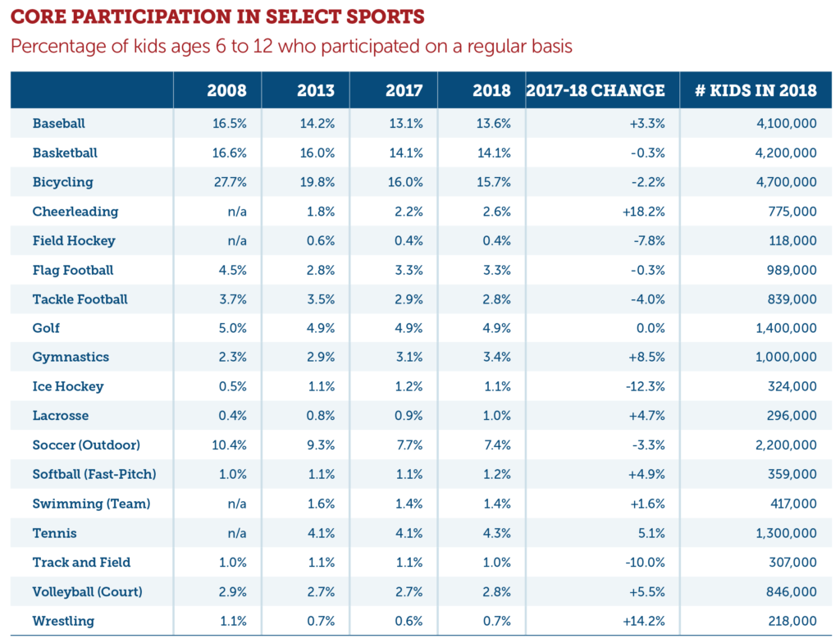This screenshot has width=840, height=643.
Task: Click the Softball (Fast-Pitch) row label
Action: tap(94, 474)
